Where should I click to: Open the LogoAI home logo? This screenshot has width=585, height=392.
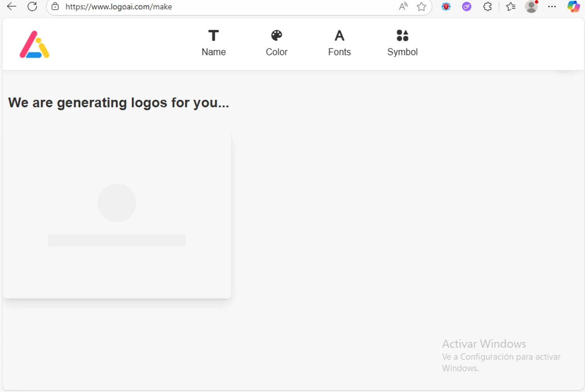[35, 44]
